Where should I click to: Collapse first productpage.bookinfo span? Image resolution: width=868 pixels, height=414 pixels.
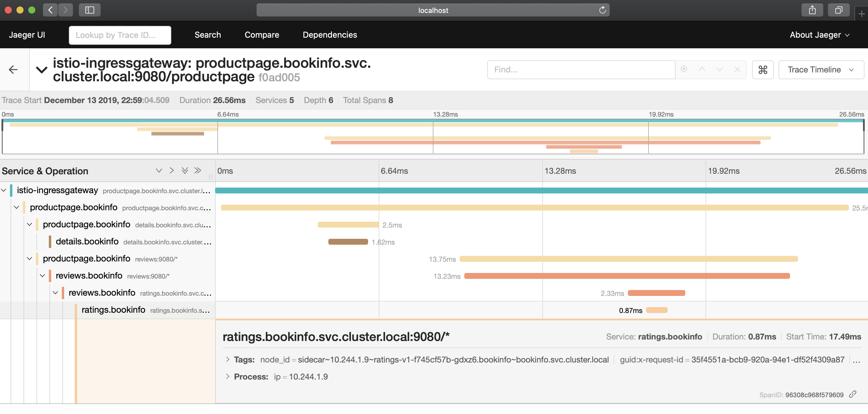[x=16, y=207]
